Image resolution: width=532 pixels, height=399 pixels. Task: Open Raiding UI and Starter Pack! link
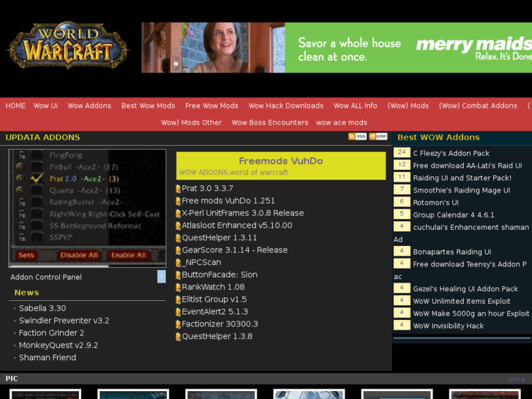462,178
